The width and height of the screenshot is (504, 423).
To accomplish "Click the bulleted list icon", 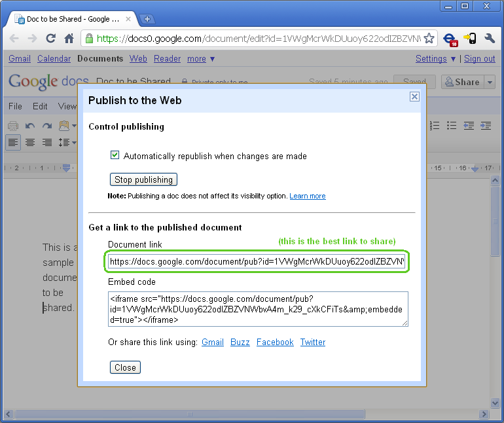I will (451, 126).
